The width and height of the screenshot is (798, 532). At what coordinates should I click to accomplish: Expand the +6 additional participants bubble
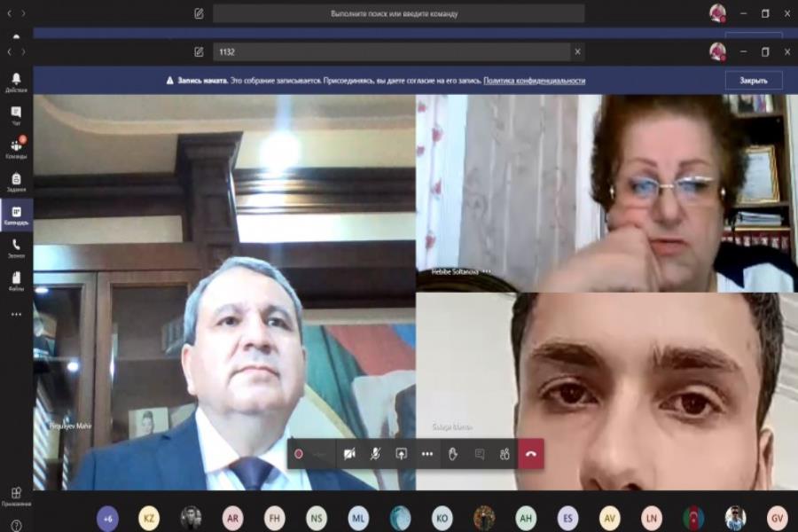[x=107, y=519]
